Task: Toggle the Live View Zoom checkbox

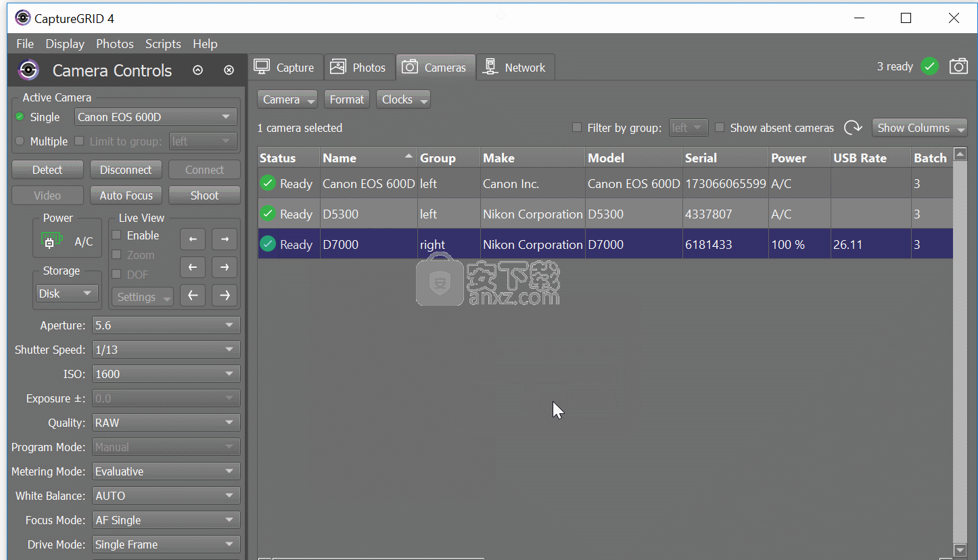Action: point(116,255)
